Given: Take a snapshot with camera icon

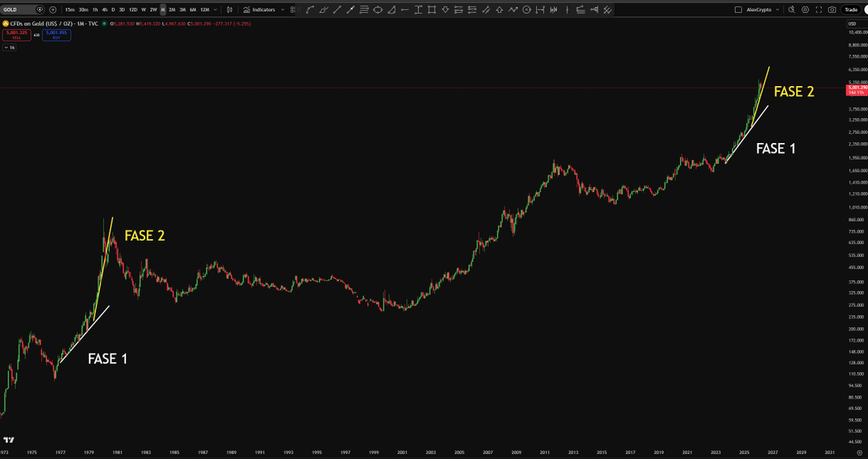Looking at the screenshot, I should tap(833, 10).
